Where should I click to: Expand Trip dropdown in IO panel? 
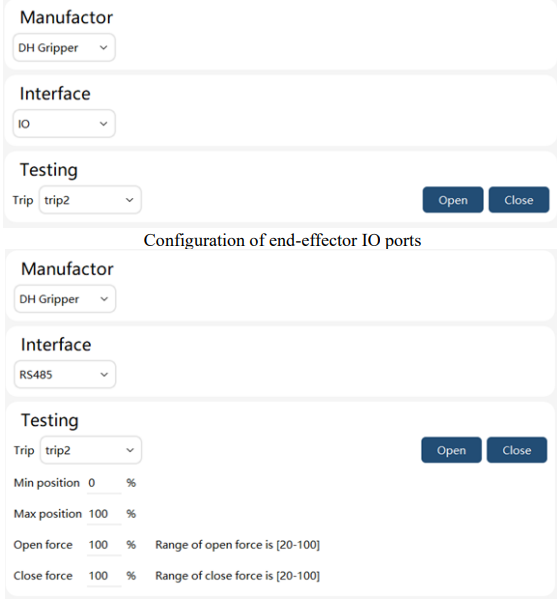pos(90,200)
